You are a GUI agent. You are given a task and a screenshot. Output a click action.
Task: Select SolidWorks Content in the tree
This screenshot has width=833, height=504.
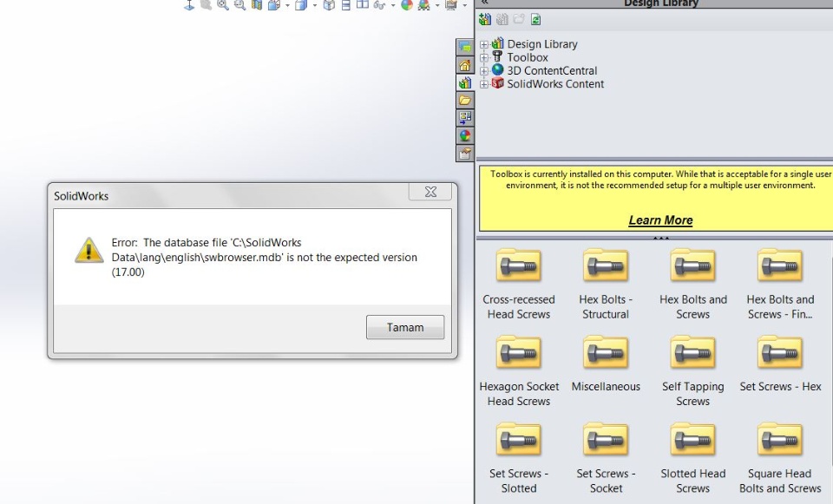(555, 84)
